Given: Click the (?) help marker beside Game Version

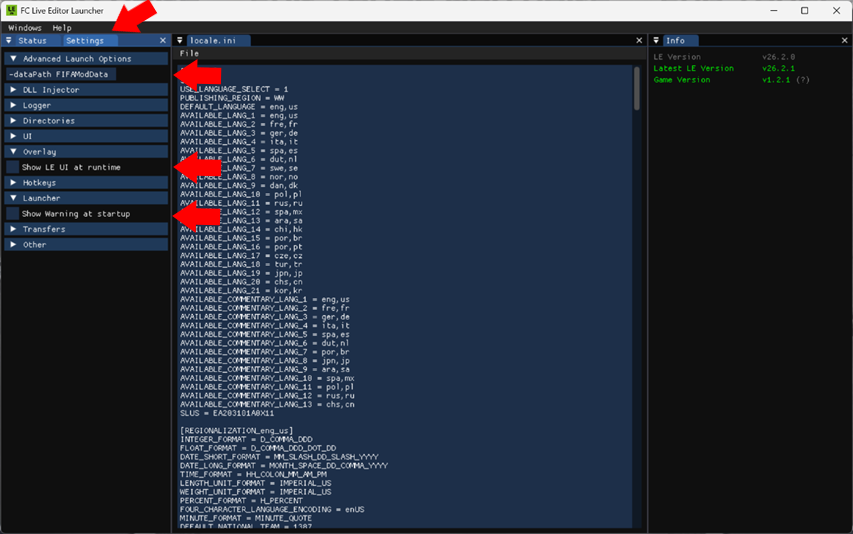Looking at the screenshot, I should [x=803, y=80].
